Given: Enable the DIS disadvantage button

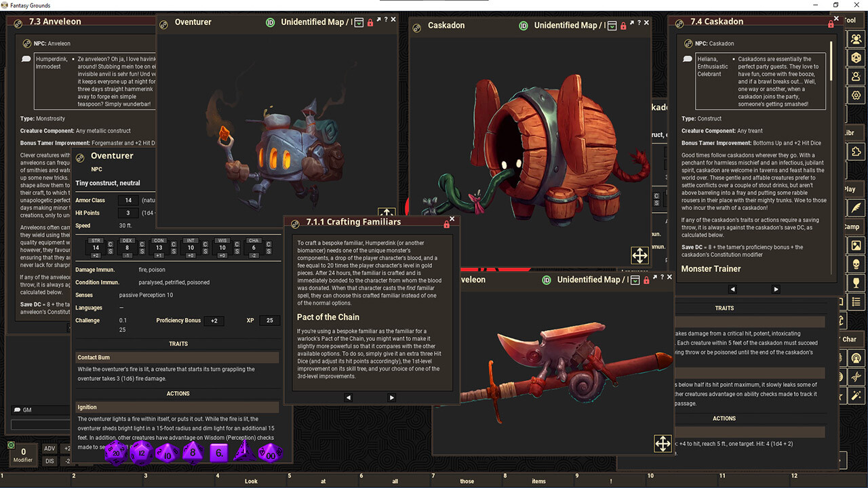Looking at the screenshot, I should [50, 460].
